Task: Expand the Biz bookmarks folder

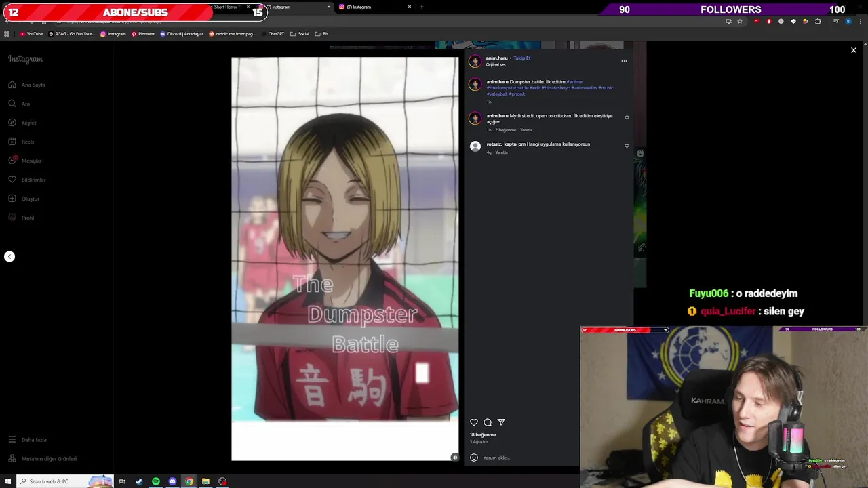Action: tap(321, 34)
